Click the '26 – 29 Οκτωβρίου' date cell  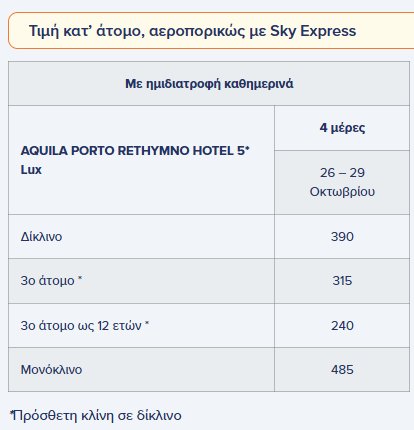click(x=342, y=182)
